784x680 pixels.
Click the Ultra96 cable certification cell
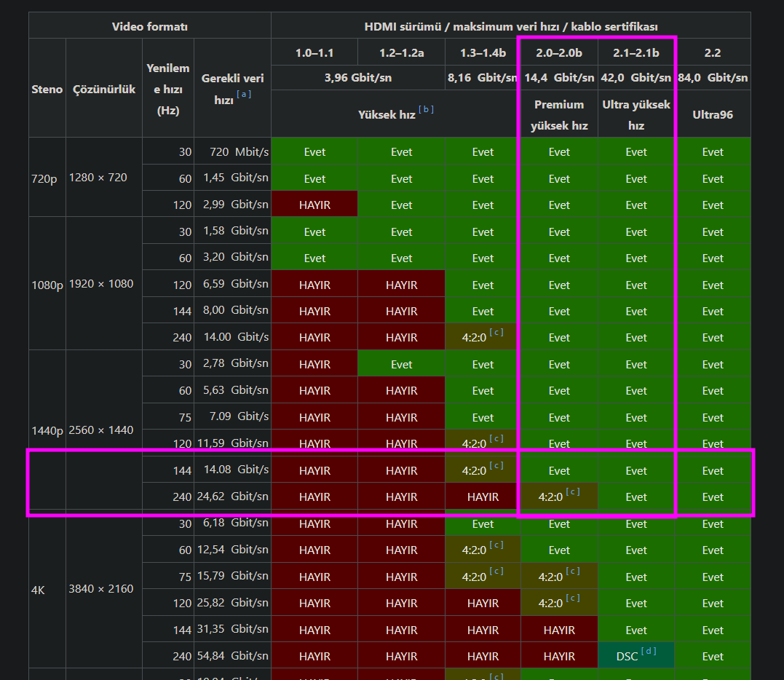pos(713,114)
